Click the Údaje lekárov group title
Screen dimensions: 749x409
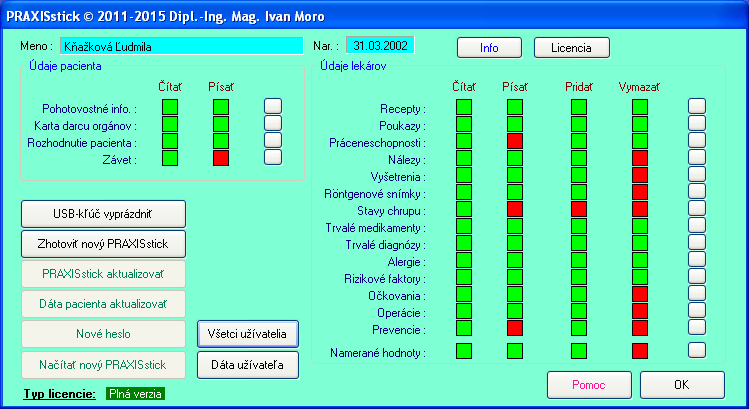[353, 66]
